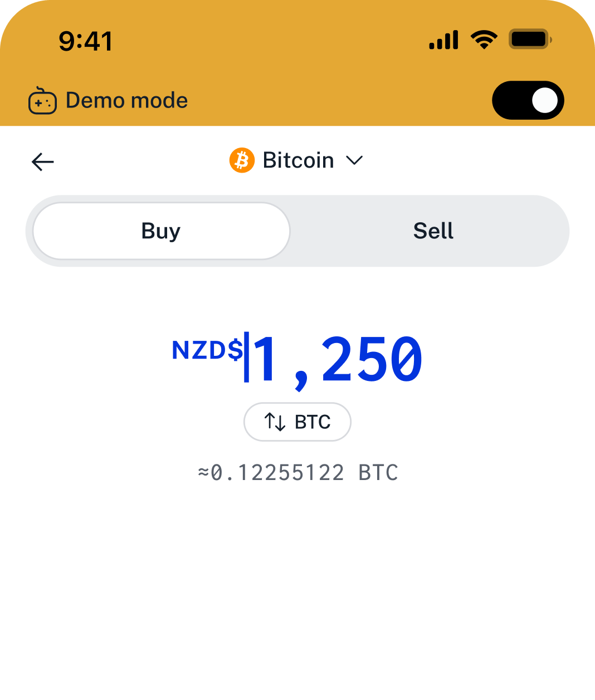
Task: Open the Bitcoin asset selector
Action: click(x=296, y=160)
